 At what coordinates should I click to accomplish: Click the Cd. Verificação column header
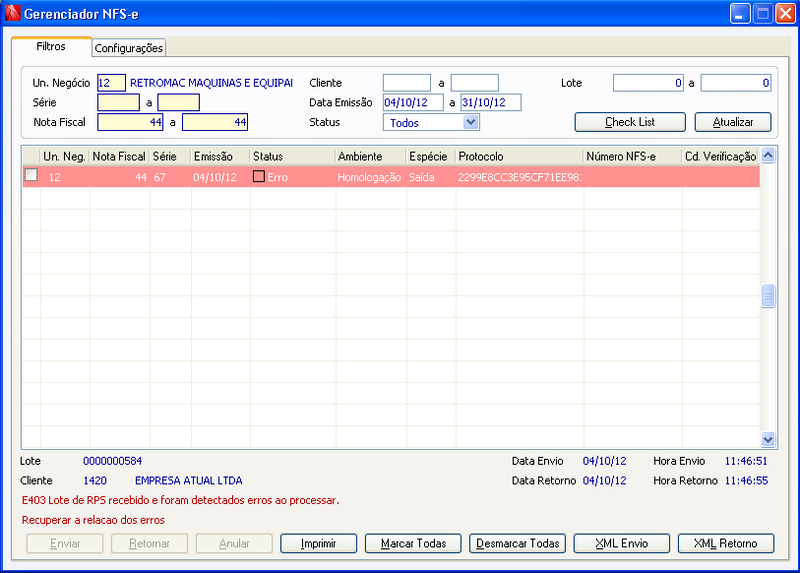tap(721, 157)
